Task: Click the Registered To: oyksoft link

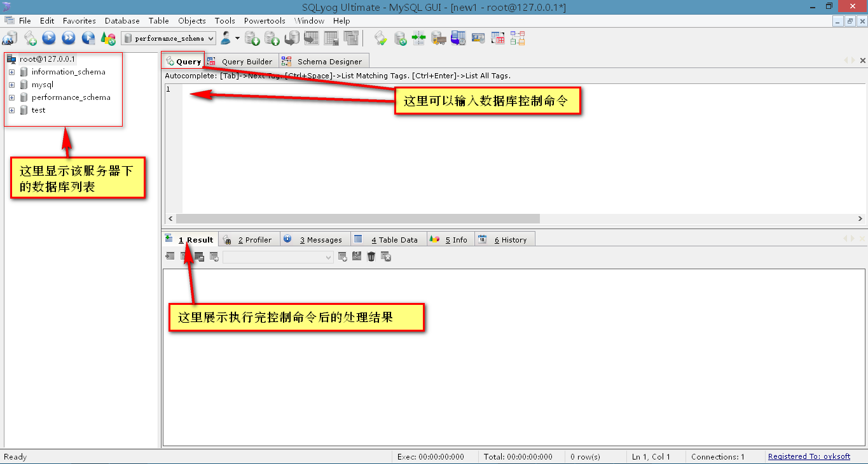Action: pos(809,456)
